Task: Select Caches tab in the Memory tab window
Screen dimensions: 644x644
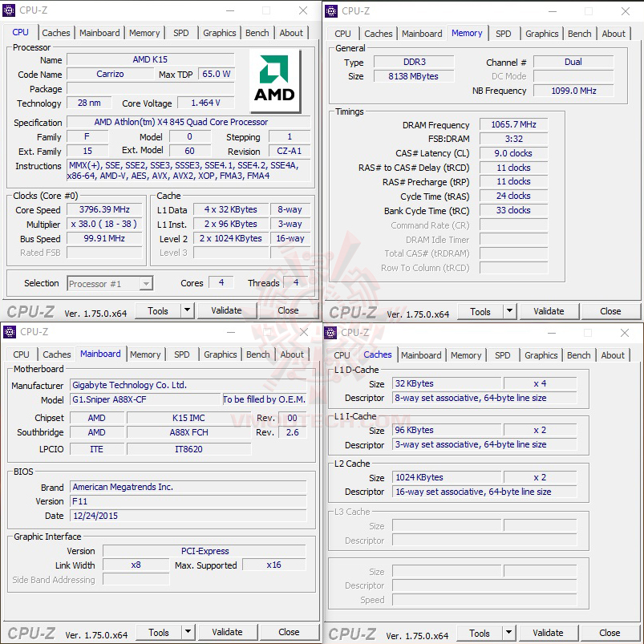Action: [379, 34]
